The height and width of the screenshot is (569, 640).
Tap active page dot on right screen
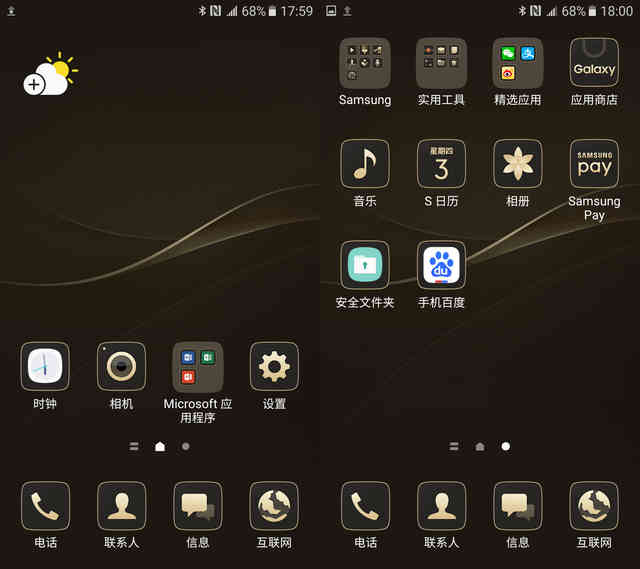[x=506, y=447]
